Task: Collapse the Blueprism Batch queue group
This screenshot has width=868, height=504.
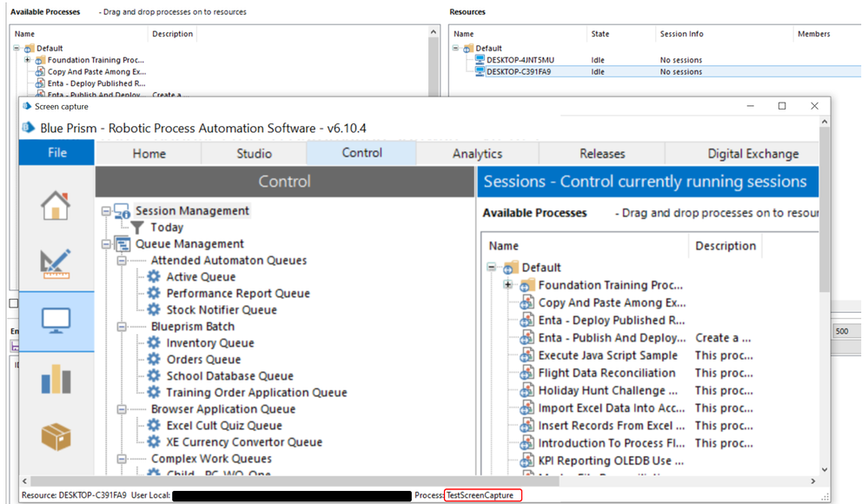Action: point(122,327)
